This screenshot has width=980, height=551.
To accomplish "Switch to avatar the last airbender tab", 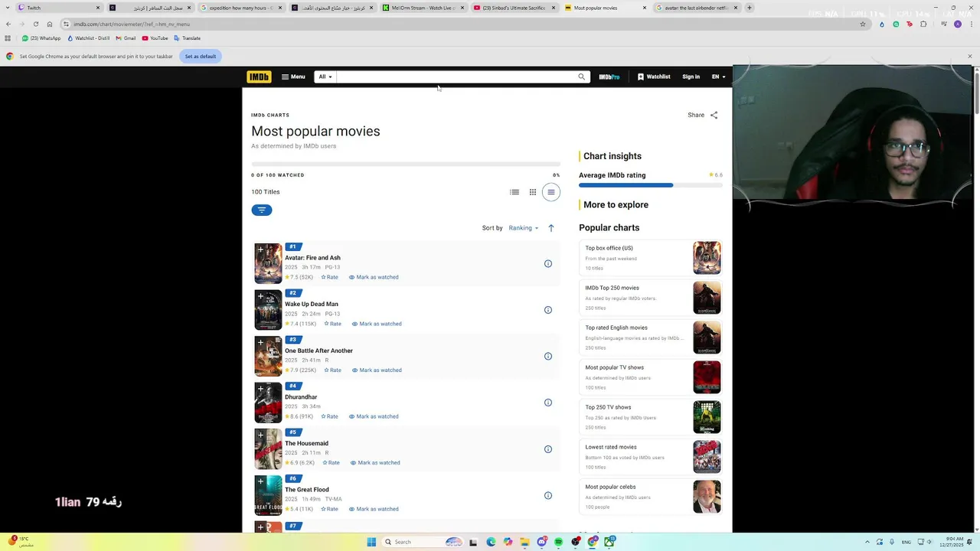I will pos(697,8).
